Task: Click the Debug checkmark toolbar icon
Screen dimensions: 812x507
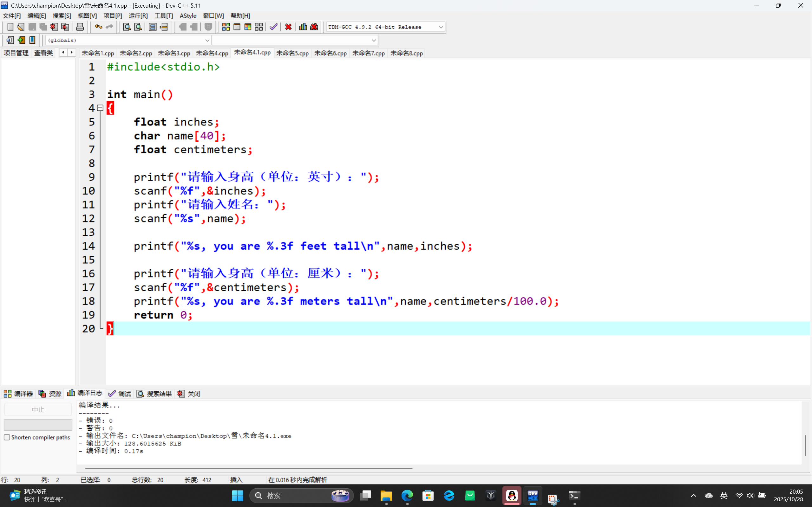Action: (273, 27)
